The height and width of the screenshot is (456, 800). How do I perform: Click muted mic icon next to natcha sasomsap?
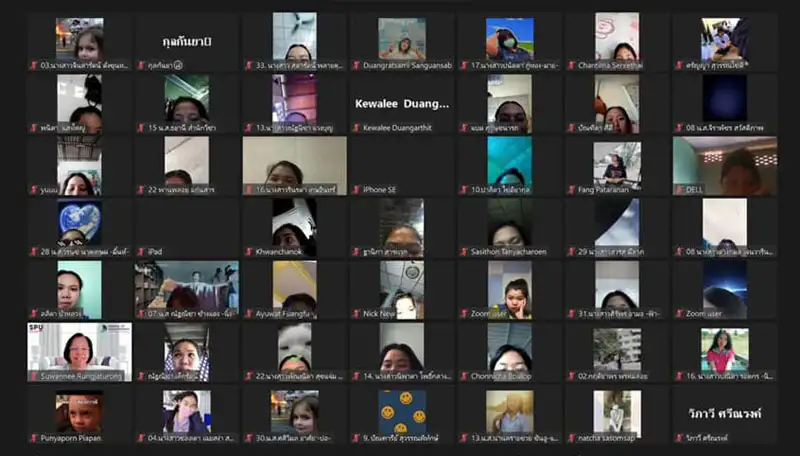571,437
